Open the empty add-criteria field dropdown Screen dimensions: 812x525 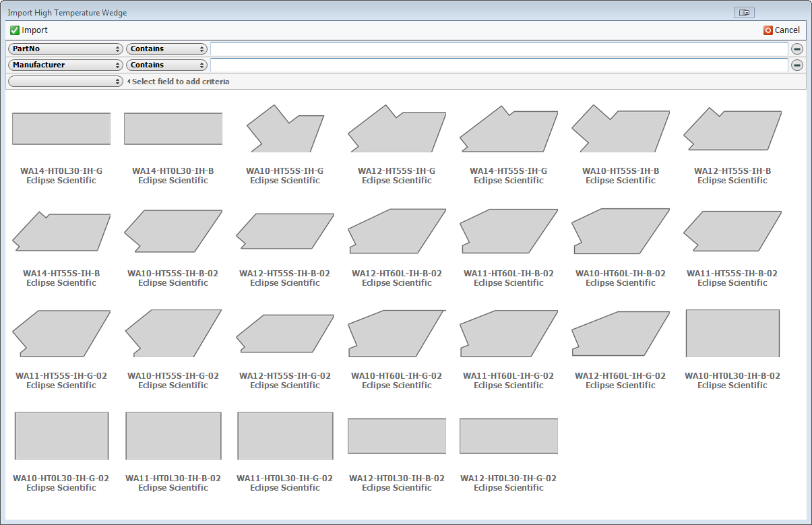tap(65, 82)
